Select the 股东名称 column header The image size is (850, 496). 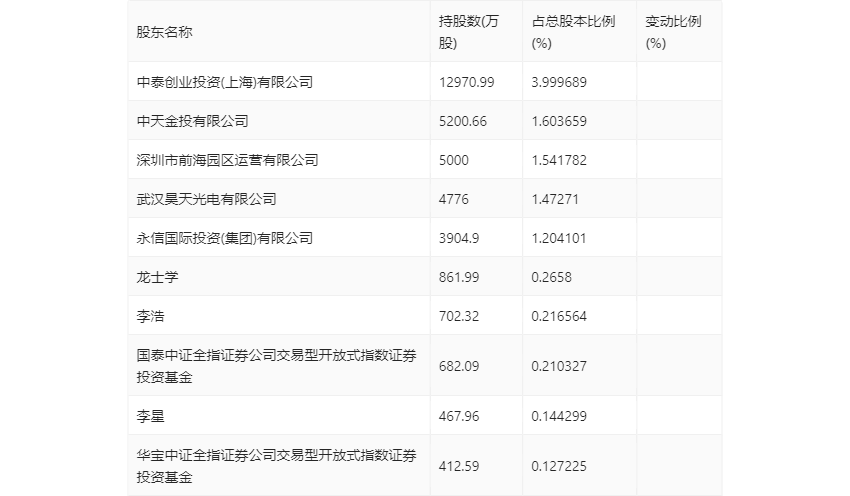pyautogui.click(x=164, y=32)
